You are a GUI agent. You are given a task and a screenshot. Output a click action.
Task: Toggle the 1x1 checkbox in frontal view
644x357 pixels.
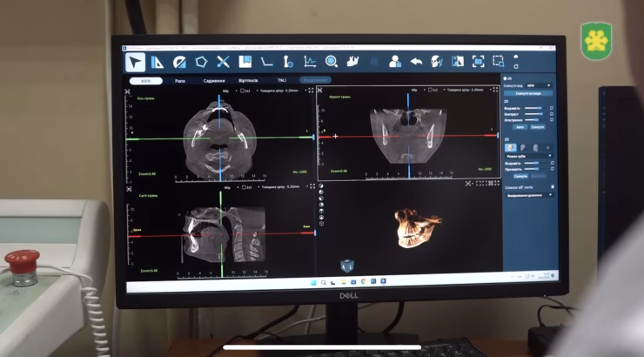click(430, 89)
